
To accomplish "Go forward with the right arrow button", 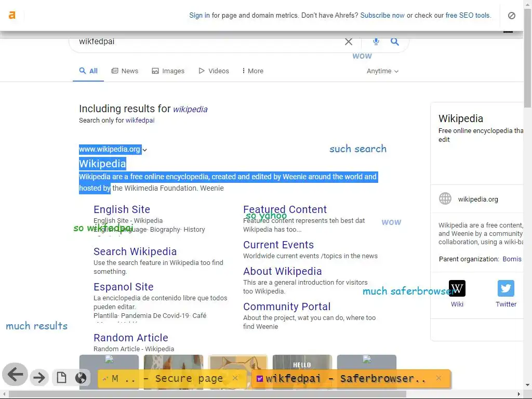I will point(39,377).
